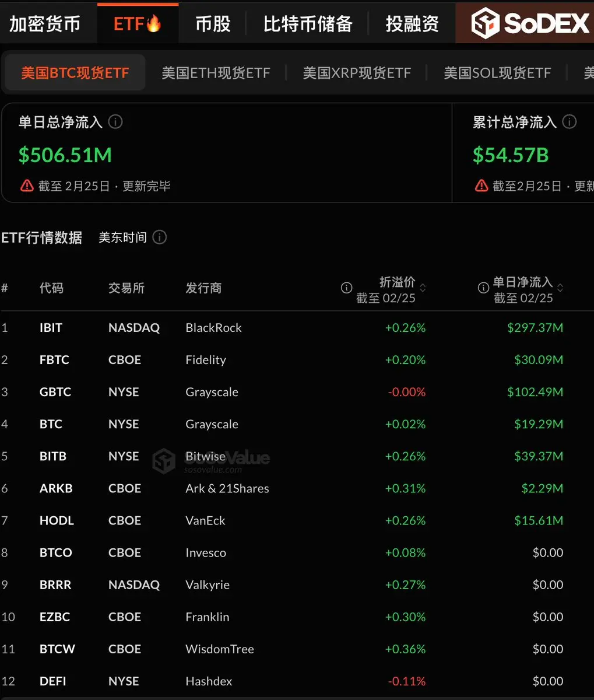Screen dimensions: 594x700
Task: Click GBTC's -0.00% premium value
Action: pos(407,392)
